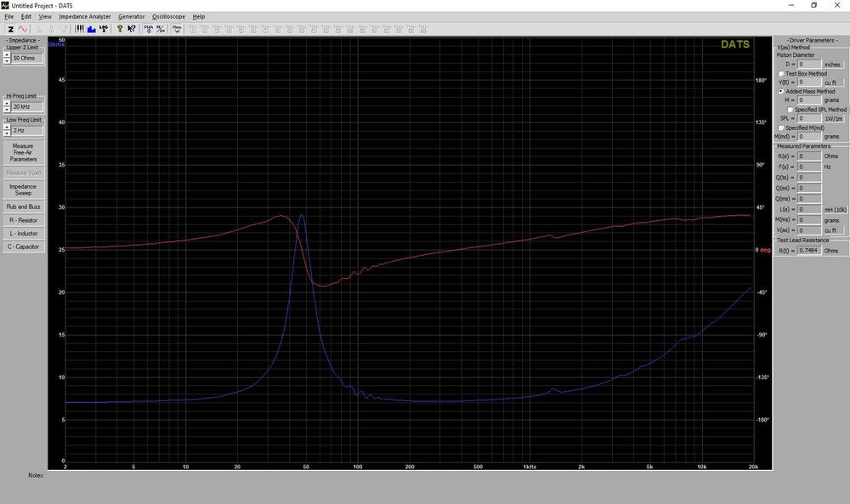Click the V(B) test box volume field
This screenshot has width=850, height=504.
[809, 82]
